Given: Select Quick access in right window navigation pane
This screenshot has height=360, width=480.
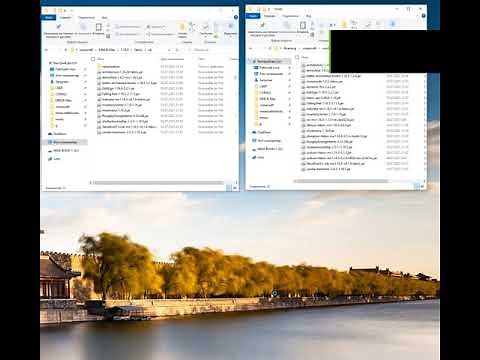Looking at the screenshot, I should coord(270,61).
